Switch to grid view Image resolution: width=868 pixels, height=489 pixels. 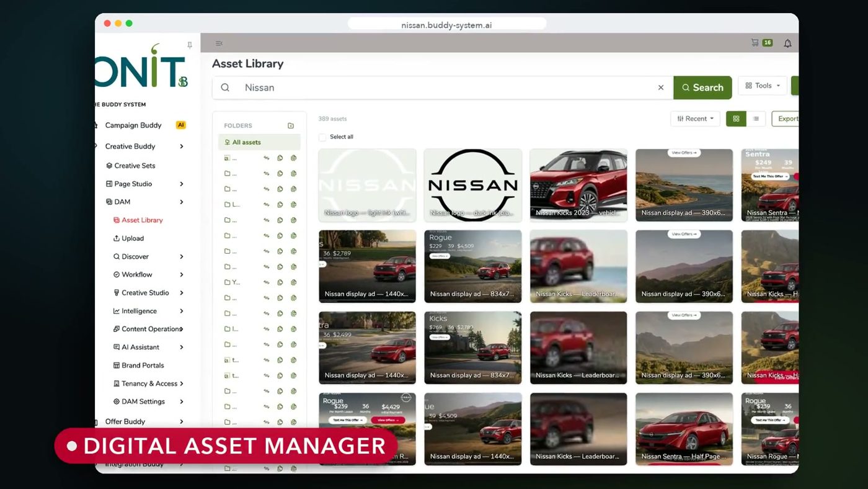coord(736,119)
